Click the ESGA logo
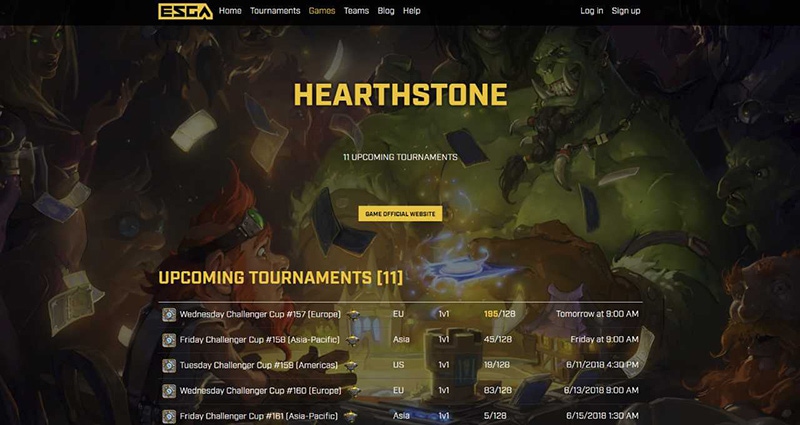 coord(185,11)
